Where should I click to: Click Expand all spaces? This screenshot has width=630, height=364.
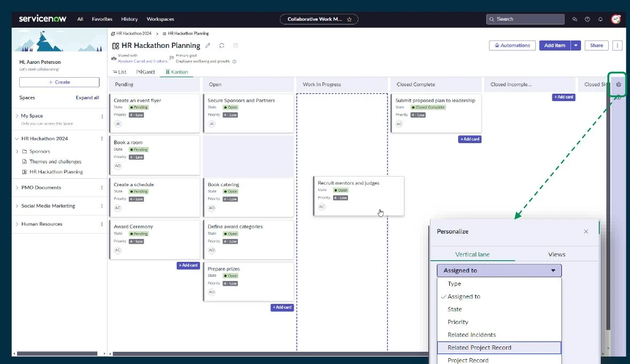[x=87, y=97]
